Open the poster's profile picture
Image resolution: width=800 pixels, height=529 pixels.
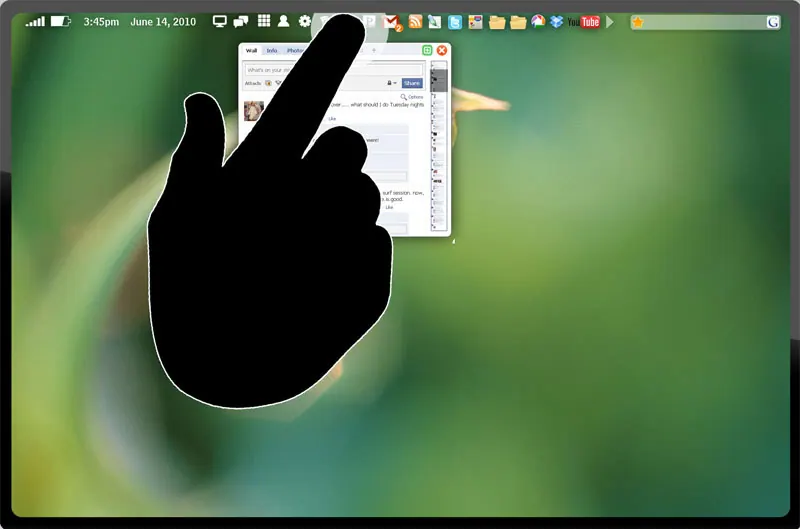point(254,111)
